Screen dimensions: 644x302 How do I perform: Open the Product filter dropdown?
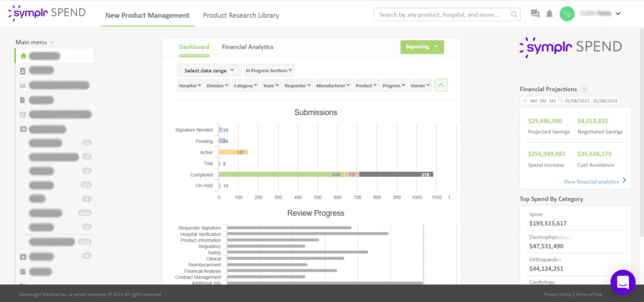(x=367, y=86)
